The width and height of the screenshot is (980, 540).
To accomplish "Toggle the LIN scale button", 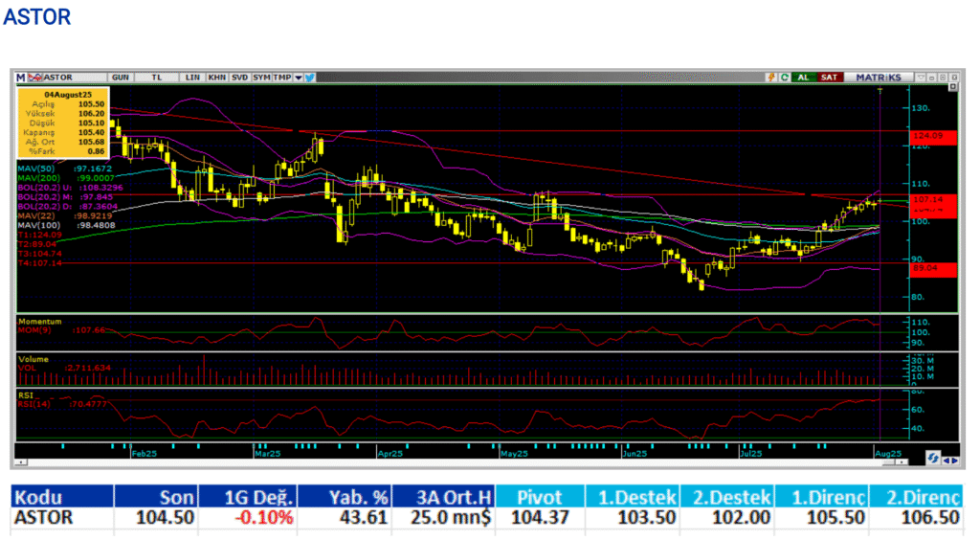I will (x=191, y=78).
